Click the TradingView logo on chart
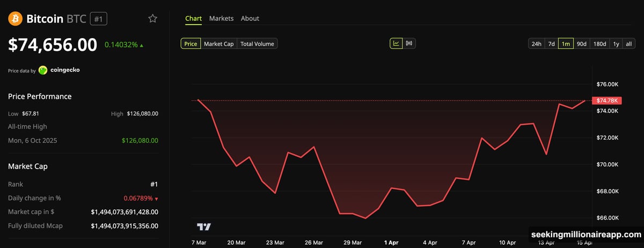This screenshot has width=644, height=248. (204, 227)
